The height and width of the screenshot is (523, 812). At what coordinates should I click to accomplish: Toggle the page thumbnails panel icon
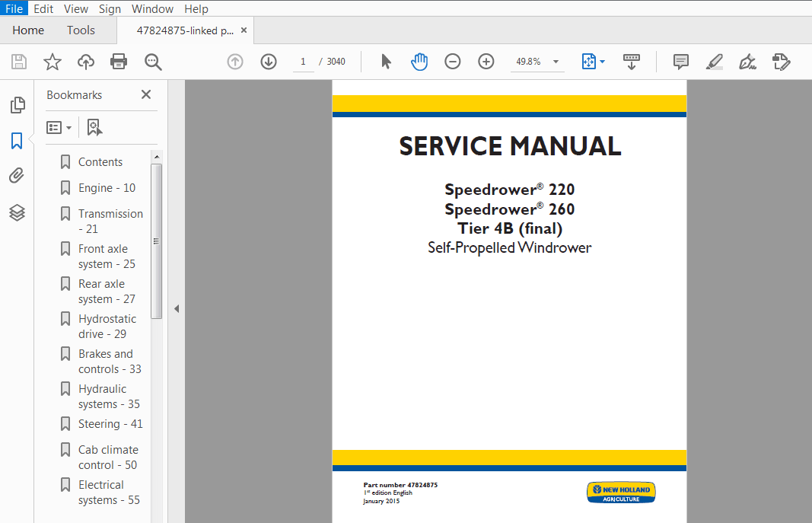coord(17,105)
